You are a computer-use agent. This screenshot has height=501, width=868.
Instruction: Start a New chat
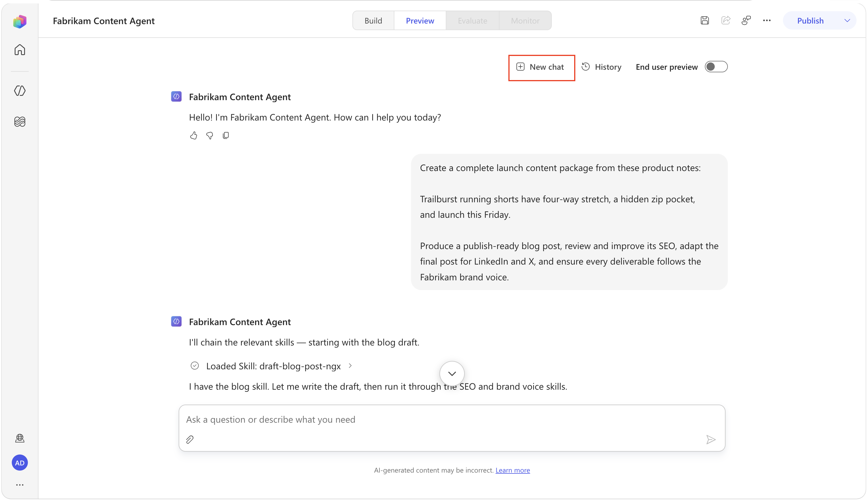click(x=540, y=67)
